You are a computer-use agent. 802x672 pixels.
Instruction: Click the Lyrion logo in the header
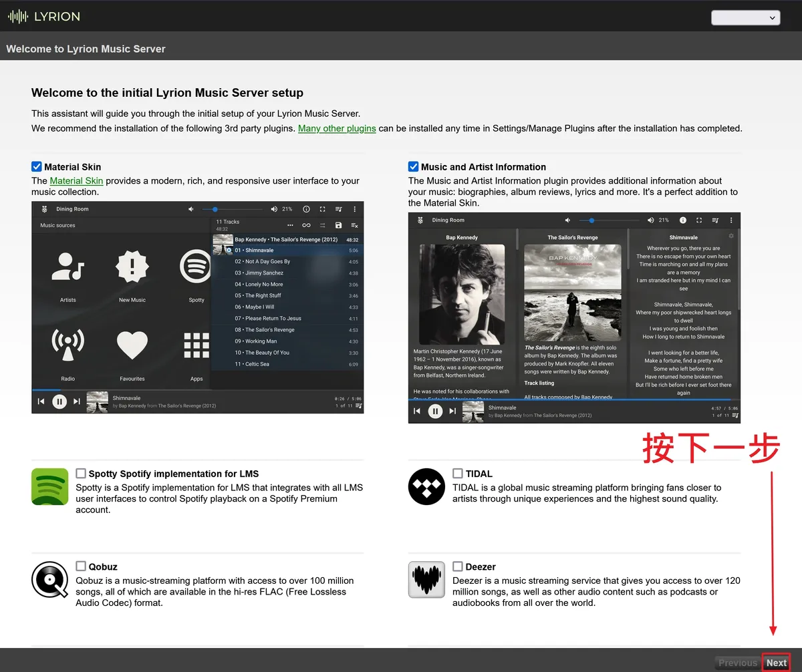[44, 17]
